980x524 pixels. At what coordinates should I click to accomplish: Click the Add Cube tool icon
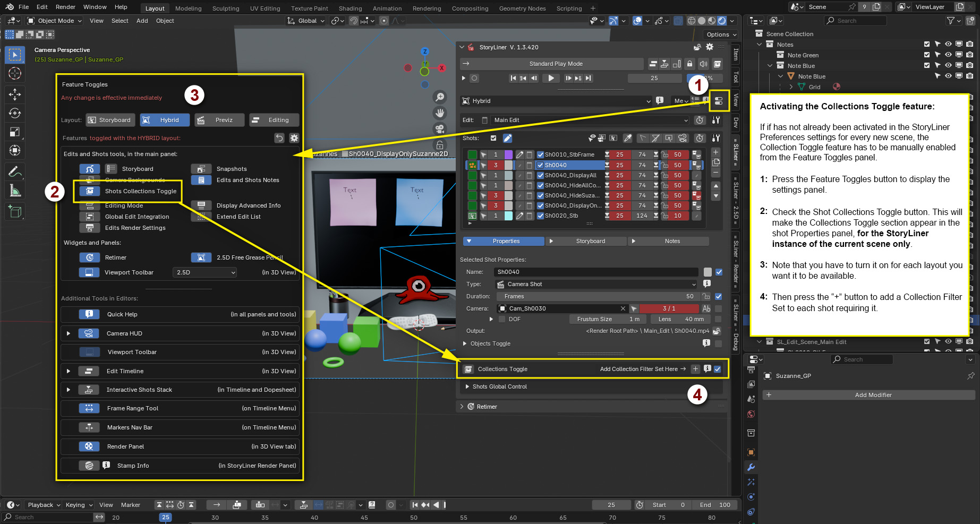pos(15,211)
